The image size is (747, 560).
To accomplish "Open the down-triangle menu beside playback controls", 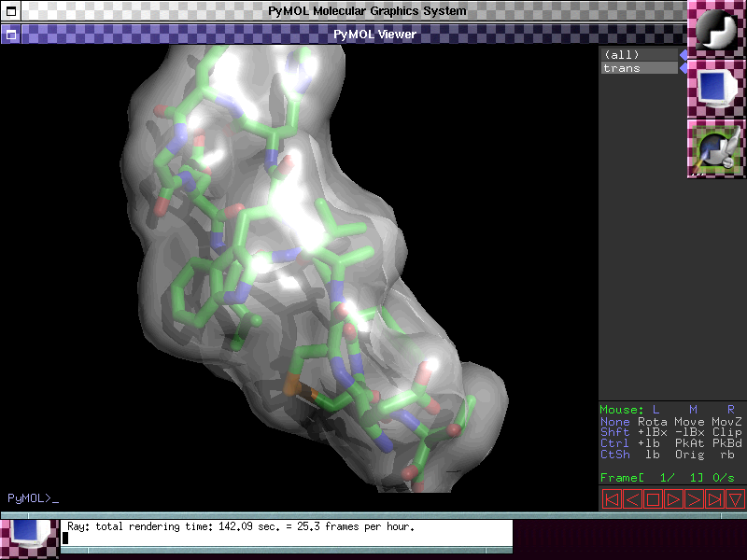I will pyautogui.click(x=735, y=499).
